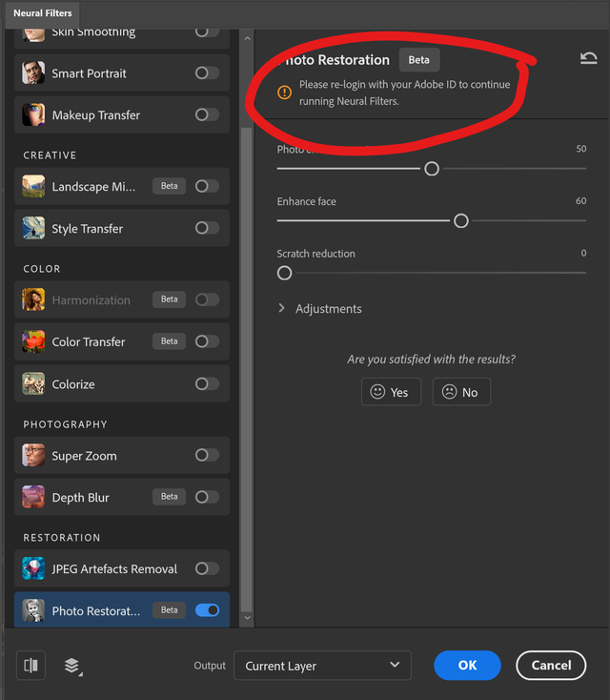The image size is (610, 700).
Task: Click the sad face in the No button
Action: (x=449, y=392)
